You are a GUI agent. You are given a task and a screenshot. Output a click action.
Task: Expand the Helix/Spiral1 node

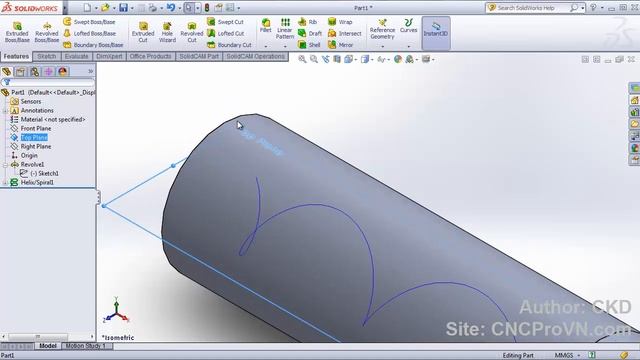click(6, 182)
